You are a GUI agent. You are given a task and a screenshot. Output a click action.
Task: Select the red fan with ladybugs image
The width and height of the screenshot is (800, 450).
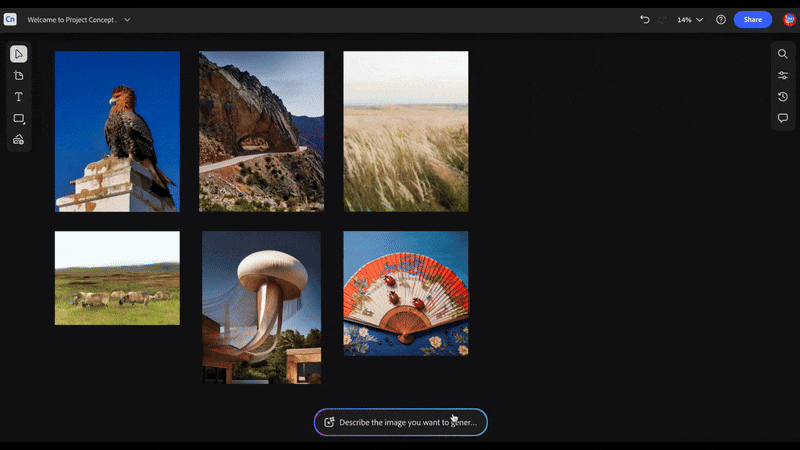406,293
